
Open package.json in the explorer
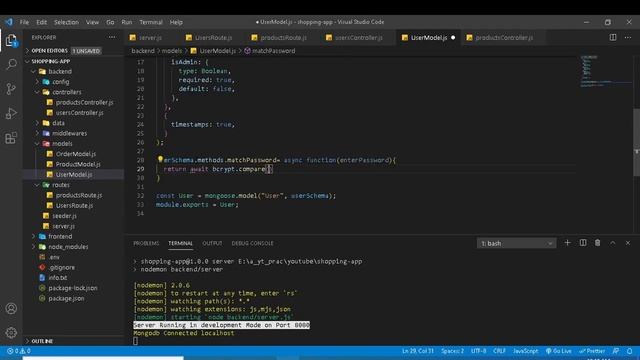click(66, 298)
